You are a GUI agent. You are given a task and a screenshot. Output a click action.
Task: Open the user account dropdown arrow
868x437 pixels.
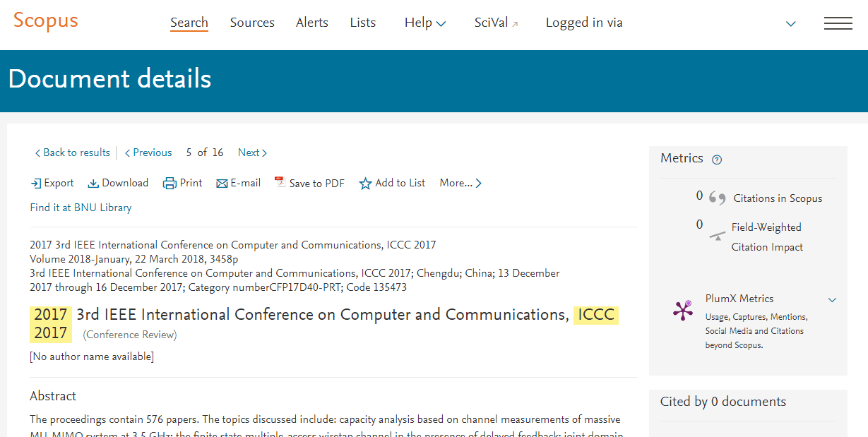point(791,24)
